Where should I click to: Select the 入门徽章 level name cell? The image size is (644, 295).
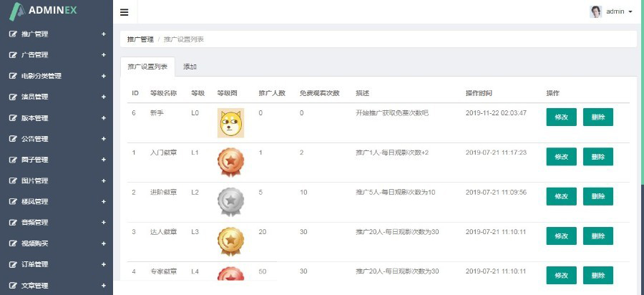(163, 153)
